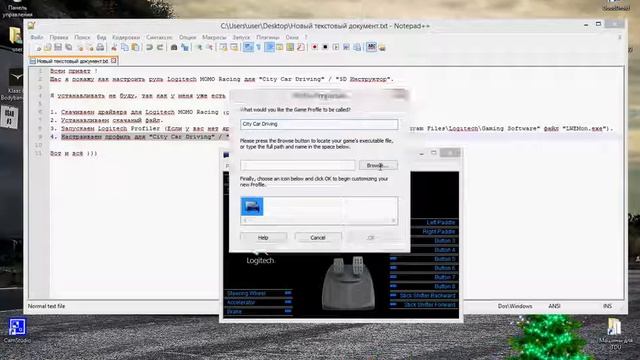Click the Zoom Out toolbar icon
The image size is (640, 360).
click(x=209, y=48)
